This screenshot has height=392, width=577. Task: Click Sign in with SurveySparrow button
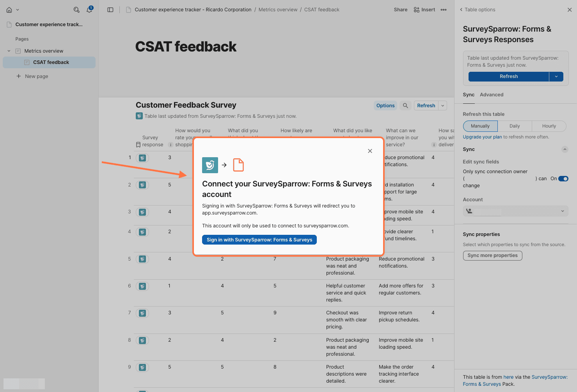pyautogui.click(x=259, y=240)
